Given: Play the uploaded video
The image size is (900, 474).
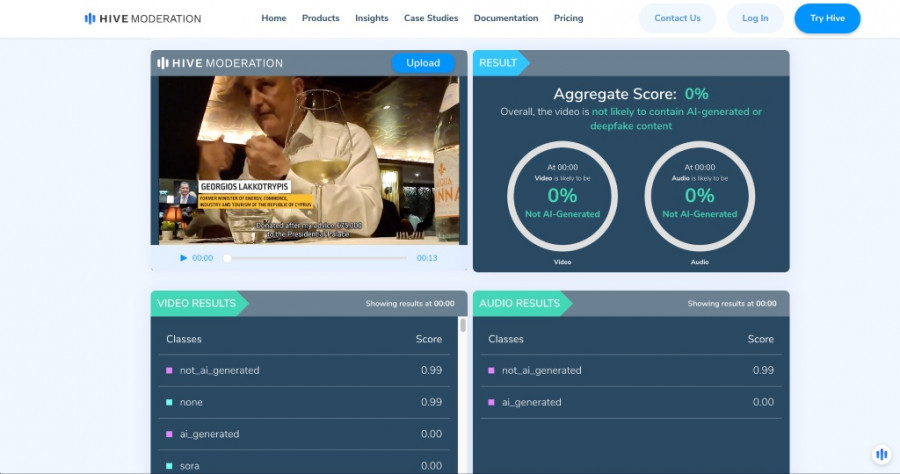Looking at the screenshot, I should [183, 258].
